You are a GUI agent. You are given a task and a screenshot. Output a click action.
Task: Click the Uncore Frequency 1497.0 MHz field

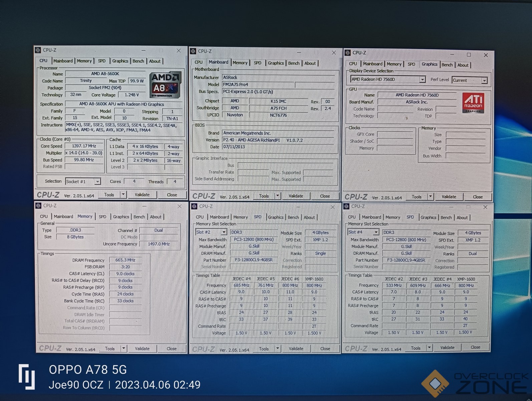pyautogui.click(x=159, y=244)
